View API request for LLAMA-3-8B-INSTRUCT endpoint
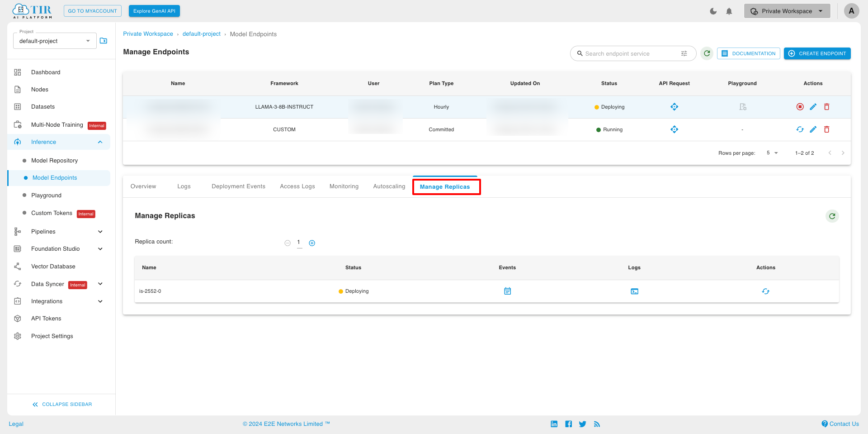Screen dimensions: 868x434 coord(674,107)
